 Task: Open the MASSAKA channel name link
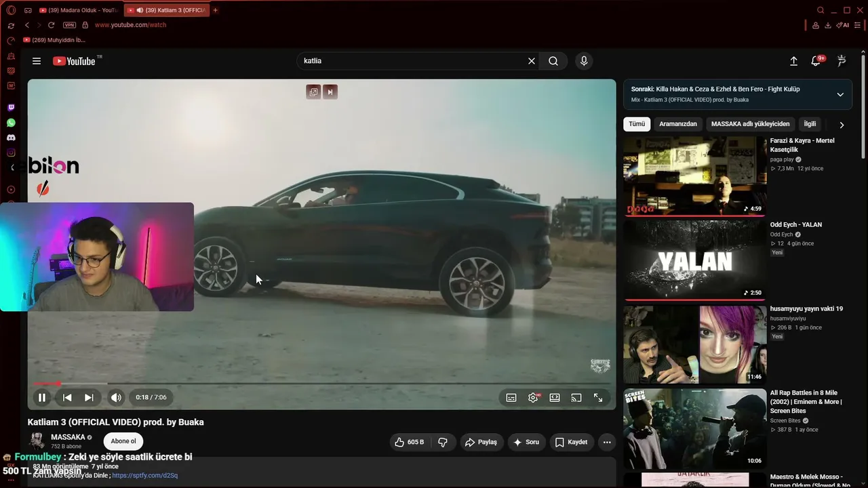pos(68,437)
